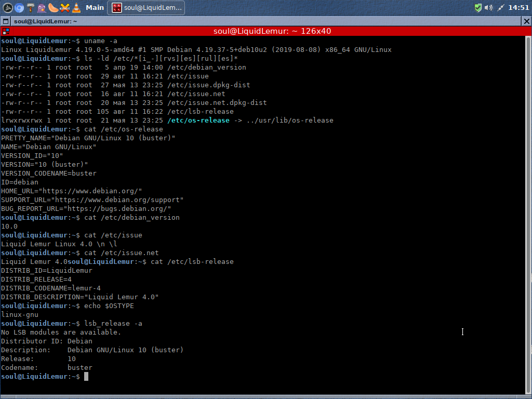The height and width of the screenshot is (399, 532).
Task: Click the 'Distributor ID: Debian' line
Action: pos(46,341)
